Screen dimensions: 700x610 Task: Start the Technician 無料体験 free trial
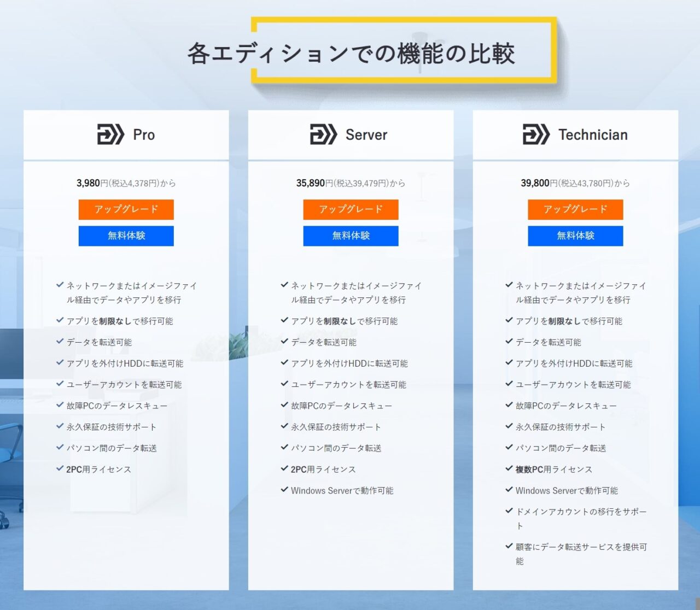(x=575, y=236)
